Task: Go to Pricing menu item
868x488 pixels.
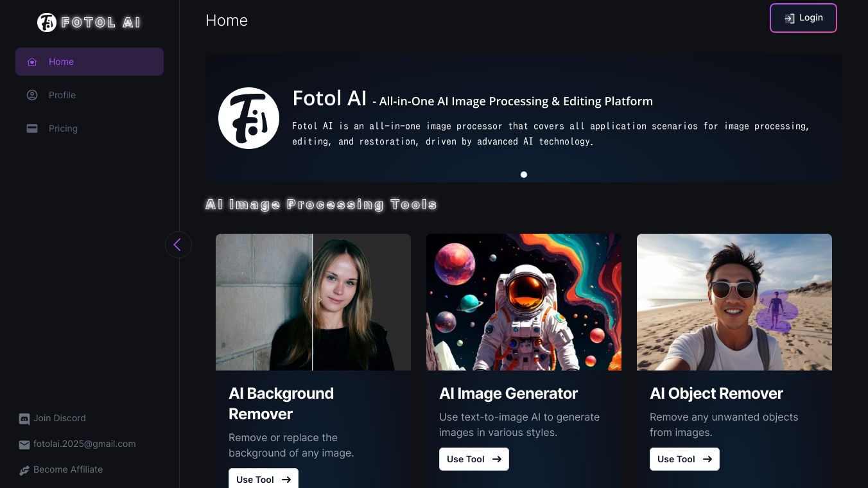Action: 63,128
